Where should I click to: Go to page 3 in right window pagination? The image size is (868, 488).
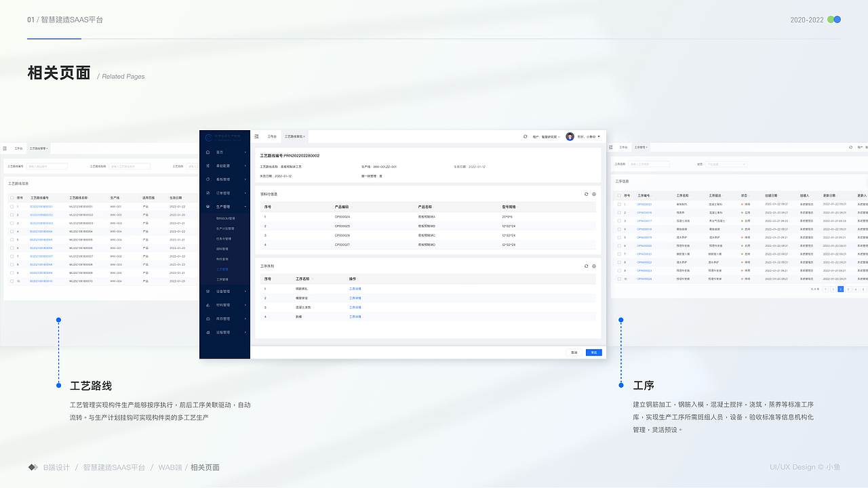click(x=848, y=289)
